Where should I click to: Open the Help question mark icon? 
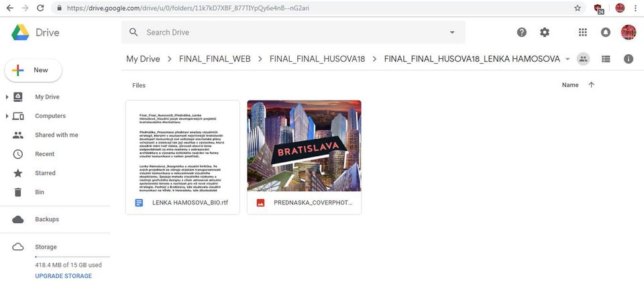pyautogui.click(x=522, y=32)
